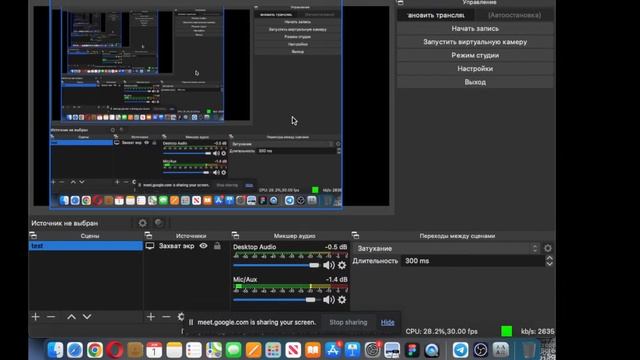Open Telegram from the dock
This screenshot has height=360, width=640.
point(461,350)
